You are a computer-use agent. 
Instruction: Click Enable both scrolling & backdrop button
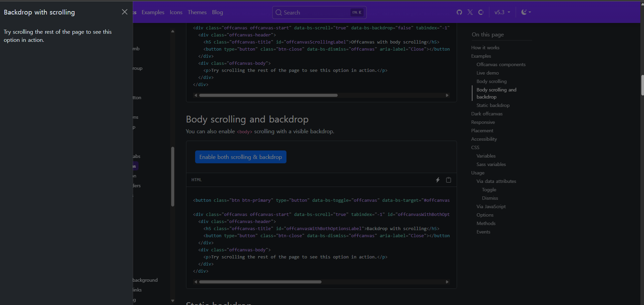(x=241, y=157)
